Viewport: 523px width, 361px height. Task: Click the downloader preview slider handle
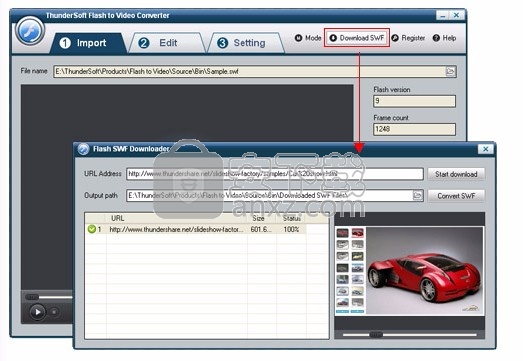click(376, 334)
